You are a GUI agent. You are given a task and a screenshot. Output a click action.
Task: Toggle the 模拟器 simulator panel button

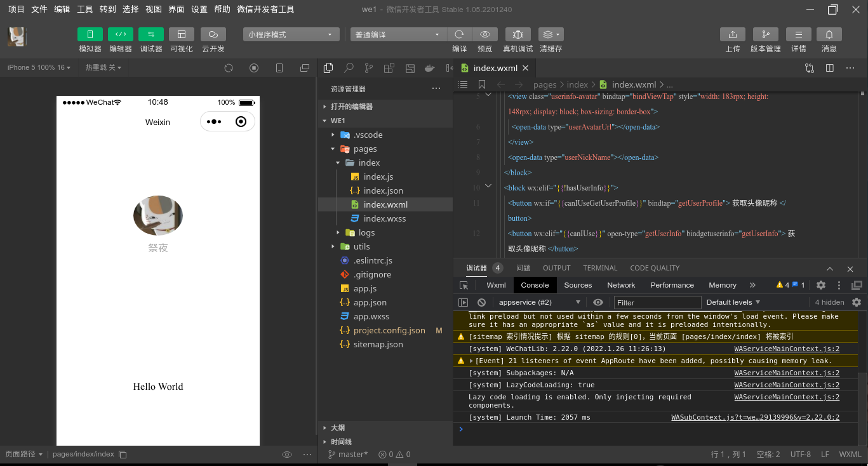click(90, 34)
